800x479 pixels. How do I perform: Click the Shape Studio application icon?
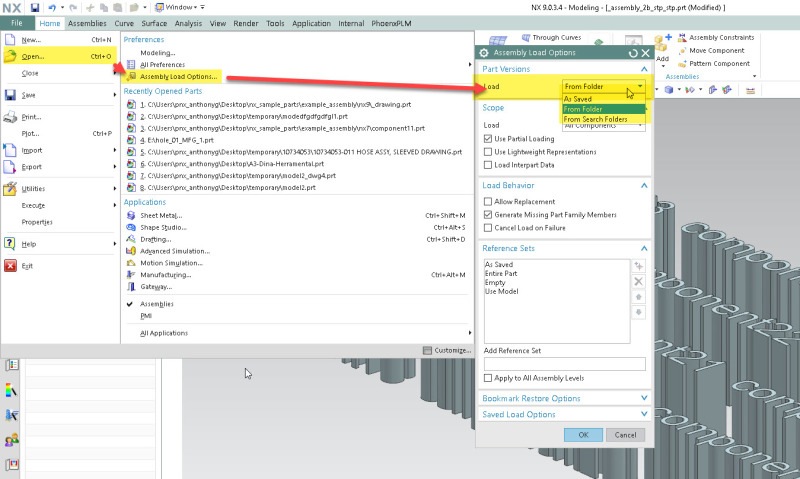pos(131,228)
